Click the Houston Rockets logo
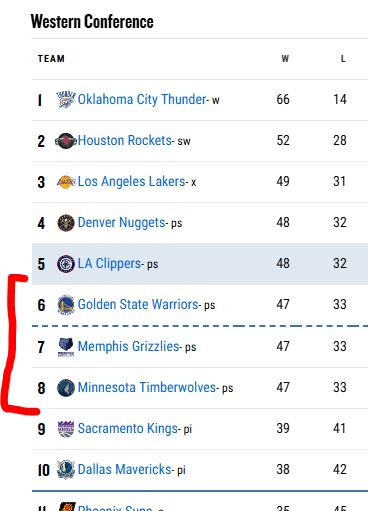The height and width of the screenshot is (511, 368). tap(66, 141)
